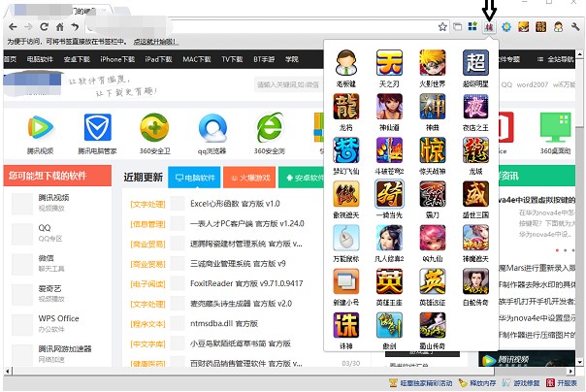586x392 pixels.
Task: Reload the page with the refresh button
Action: click(x=44, y=27)
